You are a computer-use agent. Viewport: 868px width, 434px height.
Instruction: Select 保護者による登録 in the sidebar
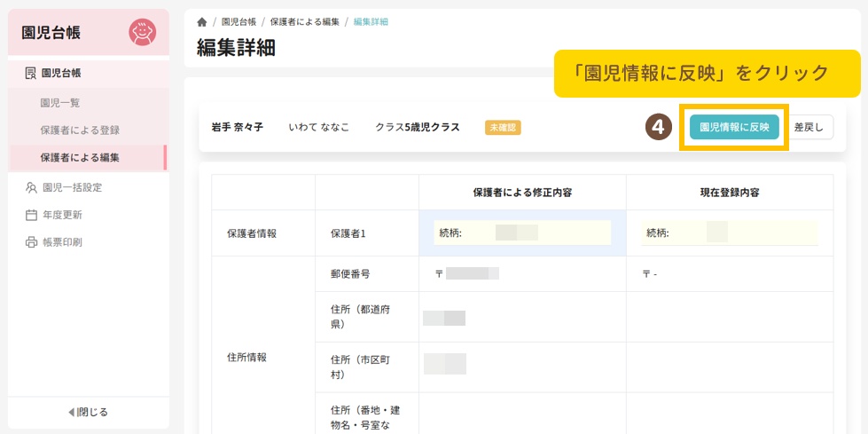pyautogui.click(x=80, y=130)
